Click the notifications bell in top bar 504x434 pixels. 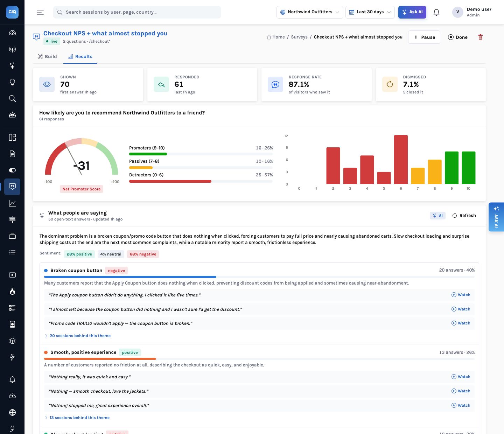[x=436, y=12]
